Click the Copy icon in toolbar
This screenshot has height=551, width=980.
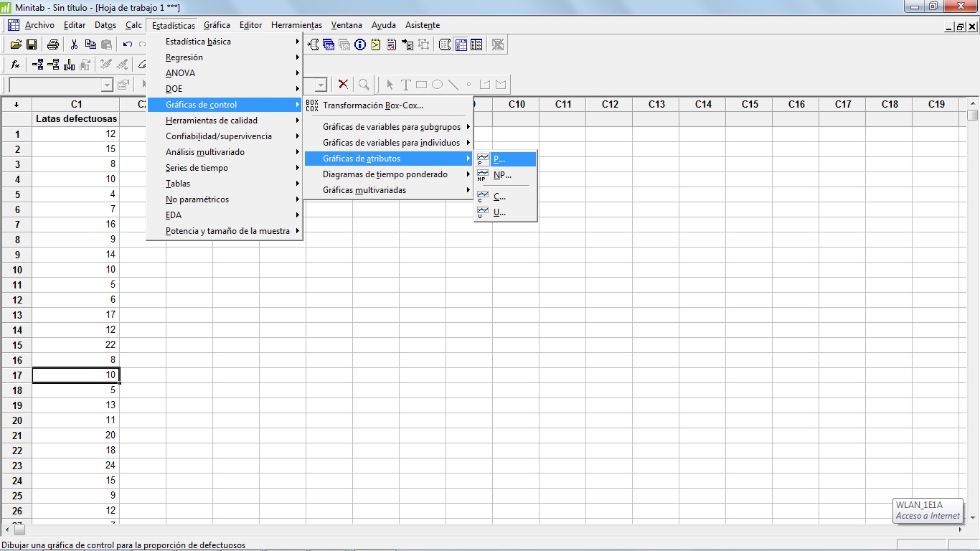(90, 44)
